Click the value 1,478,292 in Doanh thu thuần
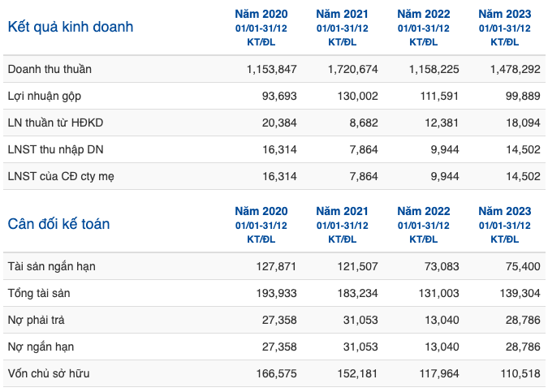Viewport: 548px width, 392px height. point(516,69)
